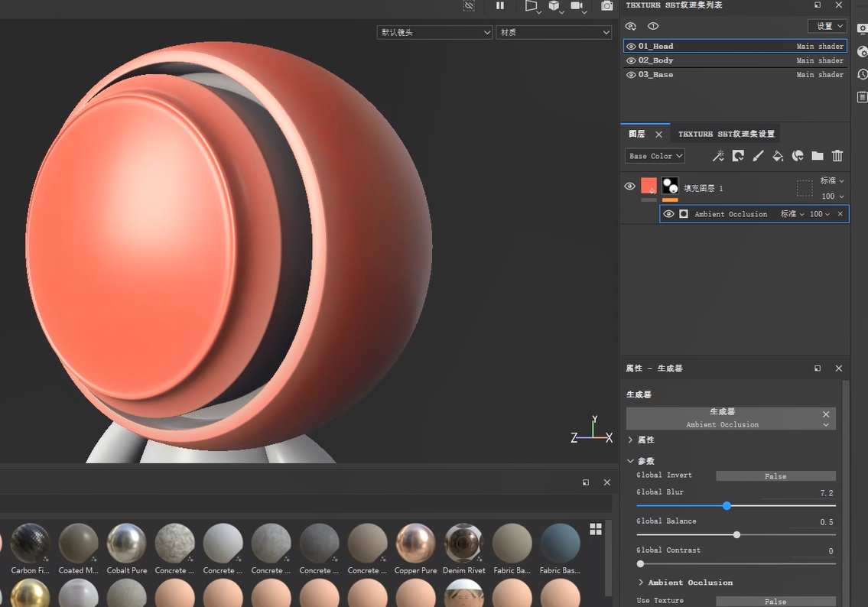Open the 设置 dropdown in the texture set list
The height and width of the screenshot is (607, 868).
(827, 26)
